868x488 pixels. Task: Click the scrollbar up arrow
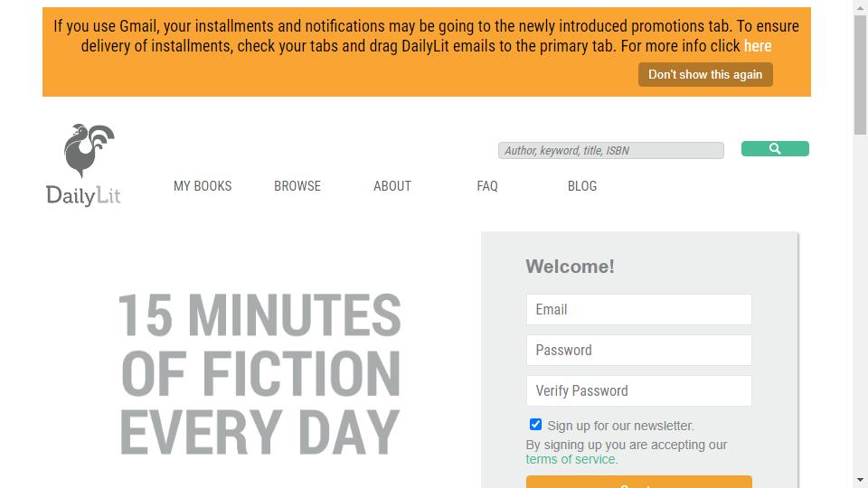click(860, 7)
